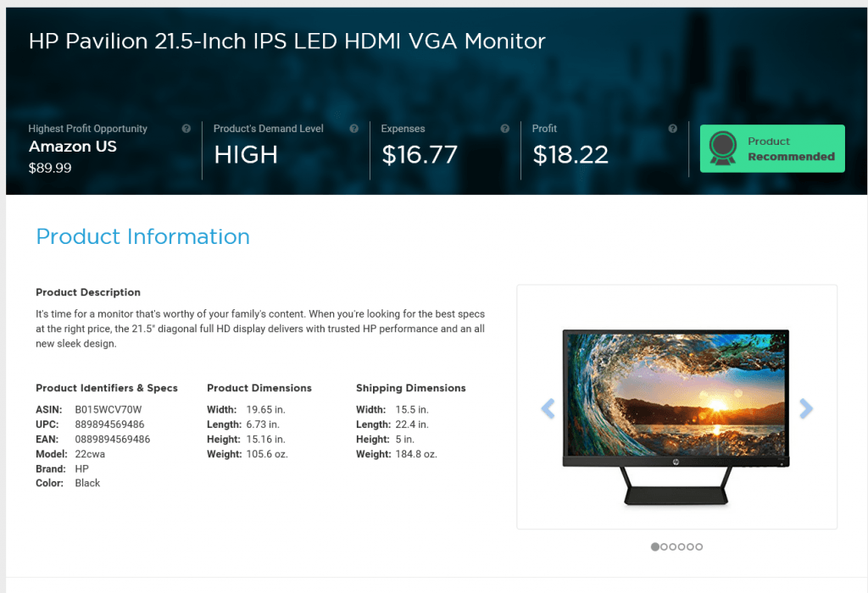
Task: Select the fourth carousel dot
Action: coord(682,546)
